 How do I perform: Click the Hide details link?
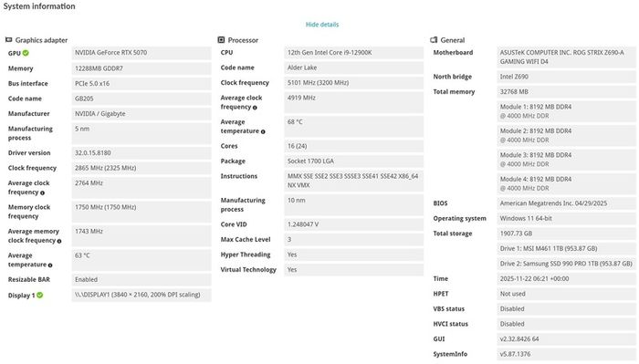322,25
